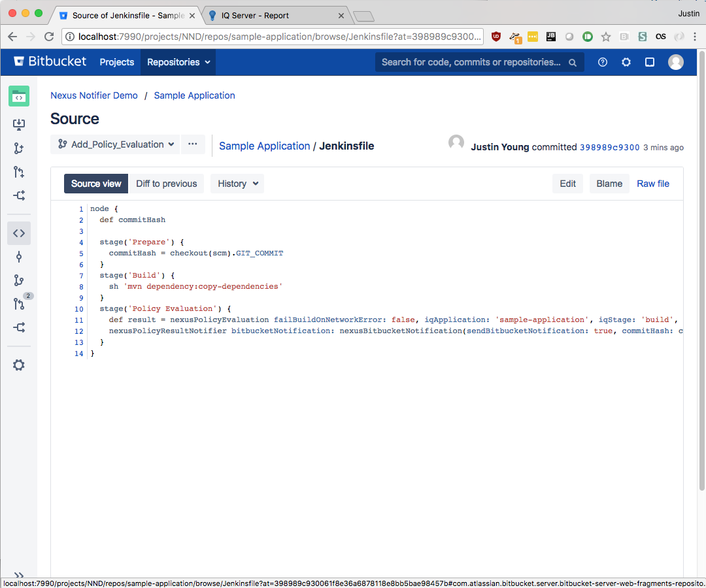Switch to the Diff to previous tab
This screenshot has height=588, width=706.
(166, 184)
